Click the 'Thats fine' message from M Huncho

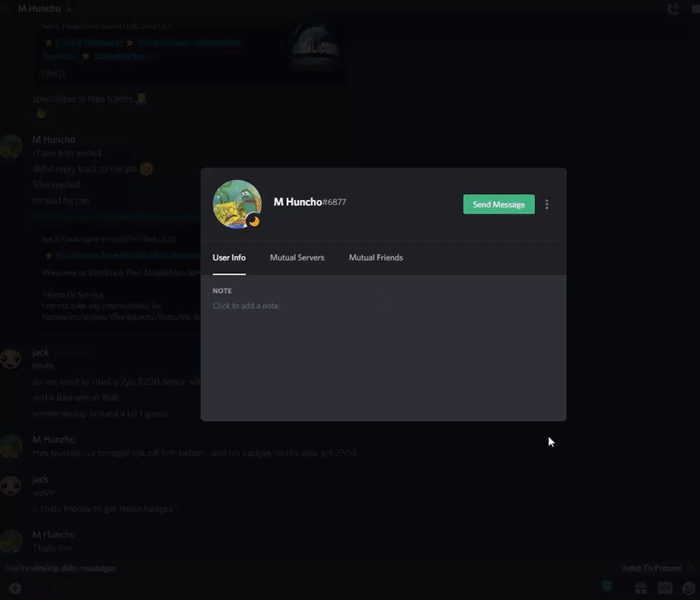pyautogui.click(x=52, y=547)
